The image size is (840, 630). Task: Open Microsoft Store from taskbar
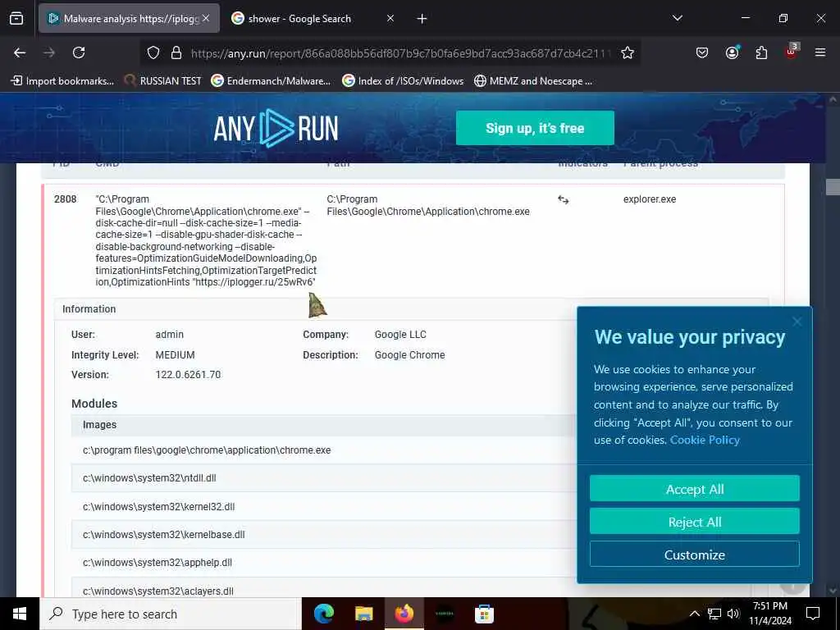pos(484,614)
